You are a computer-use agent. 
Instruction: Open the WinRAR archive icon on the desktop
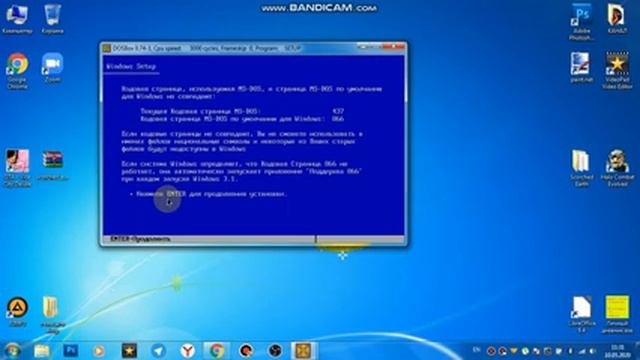(x=53, y=165)
